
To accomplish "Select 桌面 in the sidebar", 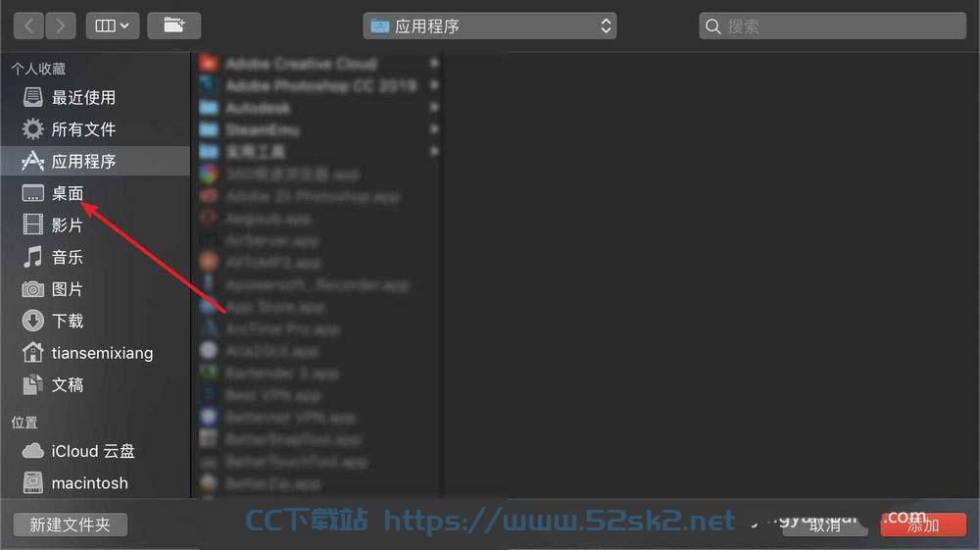I will (x=95, y=193).
